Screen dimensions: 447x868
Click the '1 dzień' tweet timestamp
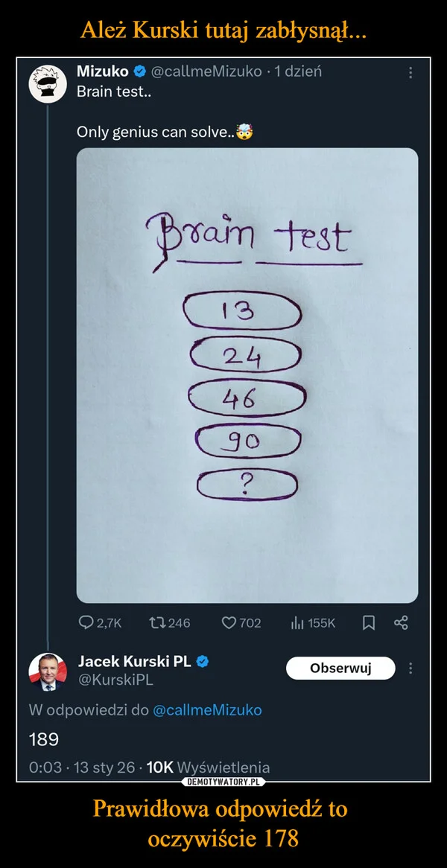[298, 71]
